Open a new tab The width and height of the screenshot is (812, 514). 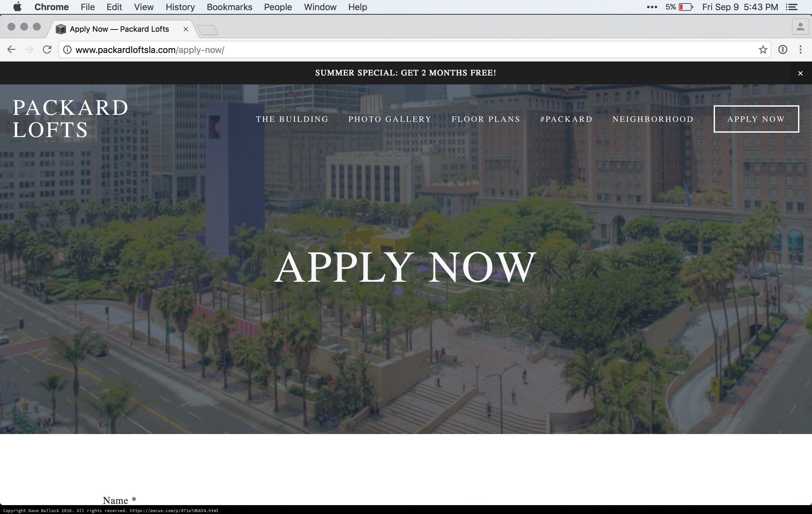tap(208, 30)
